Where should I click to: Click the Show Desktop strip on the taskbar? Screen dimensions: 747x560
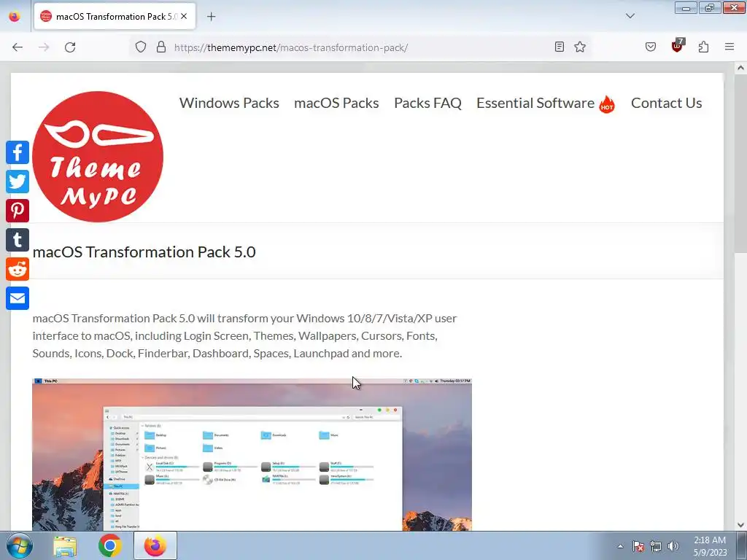[742, 545]
